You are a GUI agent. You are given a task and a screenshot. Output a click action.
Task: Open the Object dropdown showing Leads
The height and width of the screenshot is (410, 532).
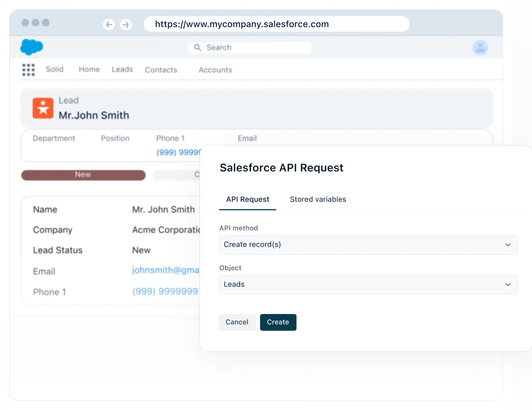pos(368,284)
